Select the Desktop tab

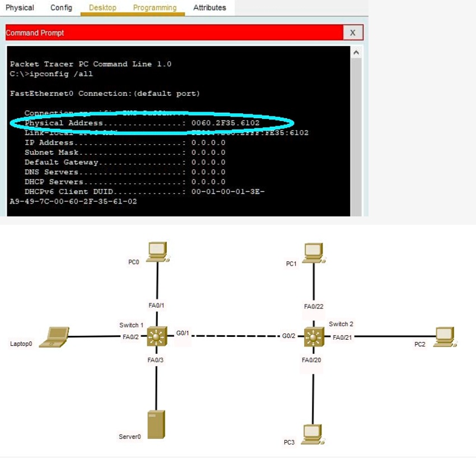(x=102, y=7)
